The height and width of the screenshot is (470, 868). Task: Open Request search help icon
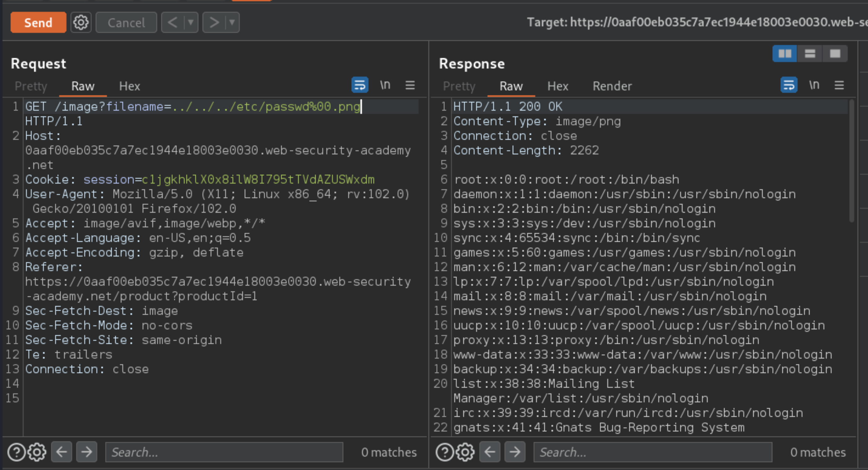click(x=16, y=452)
